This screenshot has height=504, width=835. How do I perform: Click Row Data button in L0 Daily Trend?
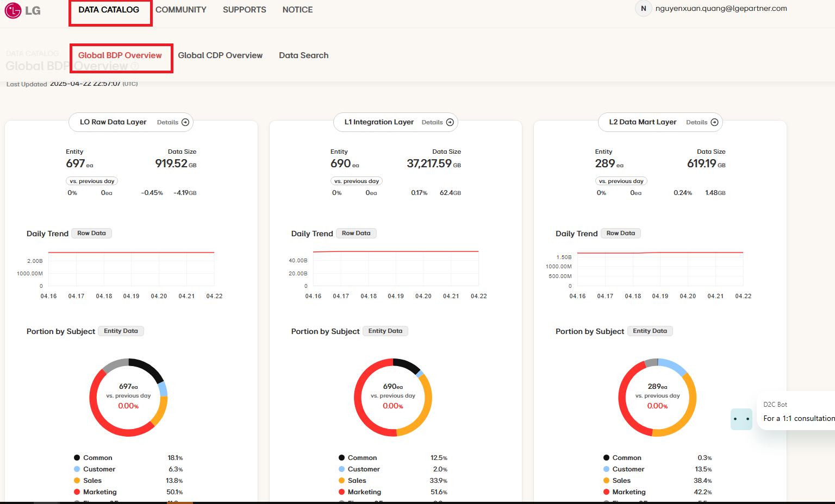point(91,233)
